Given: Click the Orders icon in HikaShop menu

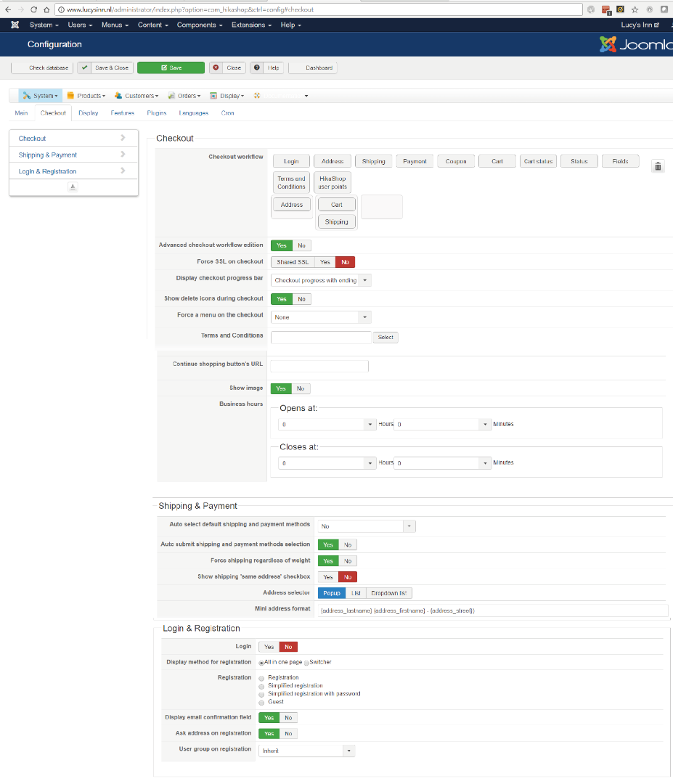Looking at the screenshot, I should coord(171,96).
